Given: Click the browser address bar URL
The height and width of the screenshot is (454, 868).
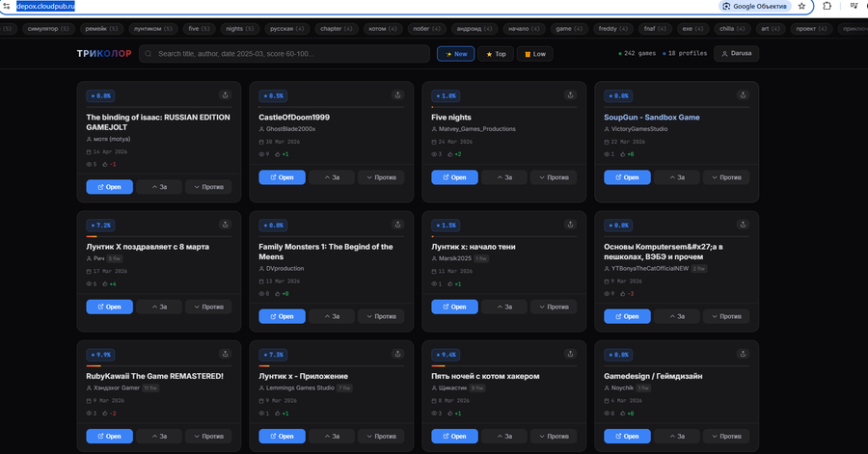Looking at the screenshot, I should [x=45, y=6].
